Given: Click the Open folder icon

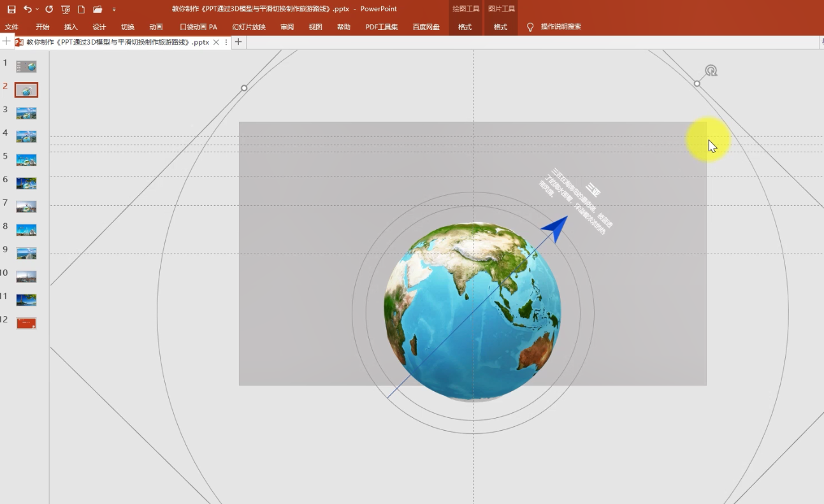Looking at the screenshot, I should click(98, 9).
